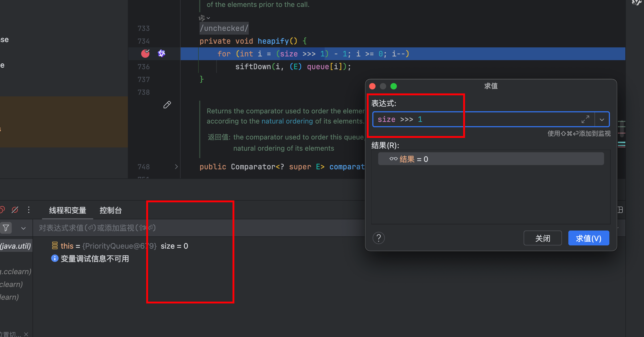
Task: Open the expression history dropdown in 求值 dialog
Action: [x=602, y=120]
